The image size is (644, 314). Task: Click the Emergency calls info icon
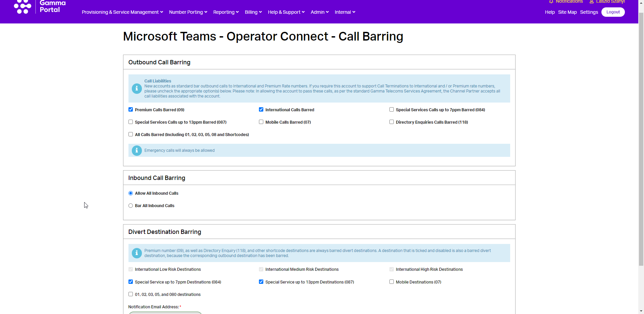137,150
